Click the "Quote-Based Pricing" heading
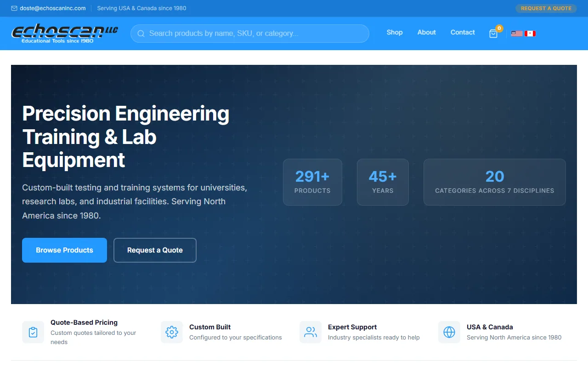 (x=84, y=322)
